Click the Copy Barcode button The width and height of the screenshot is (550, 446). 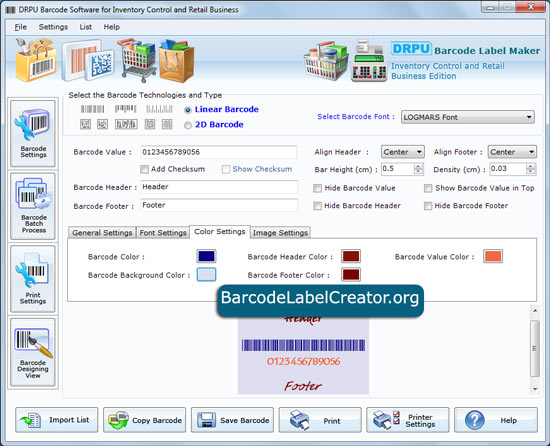[x=145, y=420]
